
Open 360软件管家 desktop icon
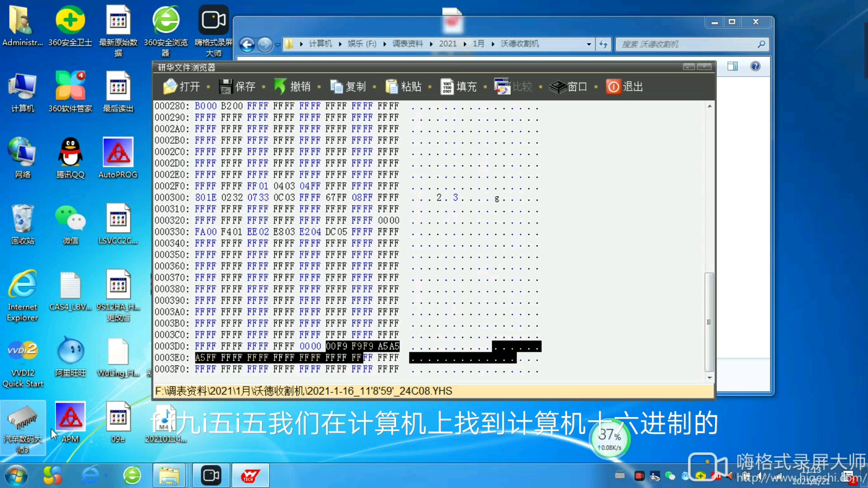point(70,93)
